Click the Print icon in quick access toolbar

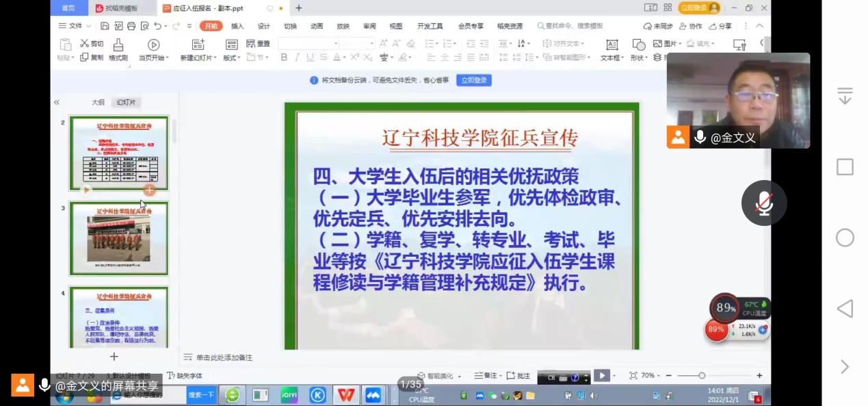(x=131, y=26)
